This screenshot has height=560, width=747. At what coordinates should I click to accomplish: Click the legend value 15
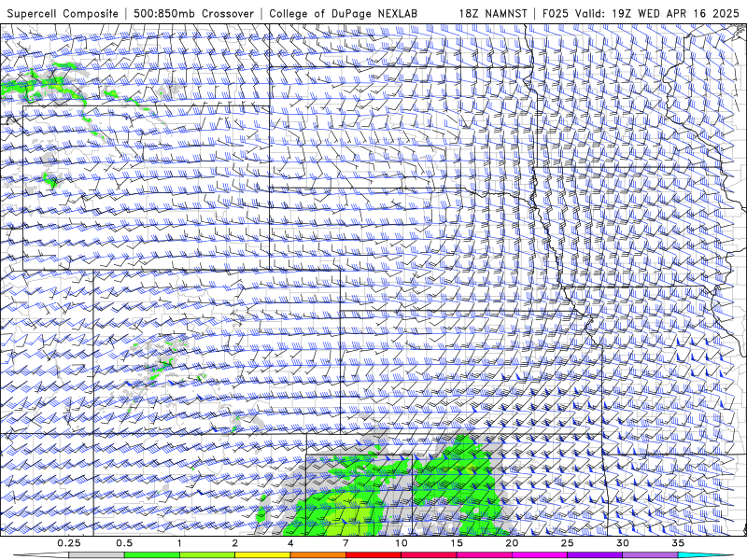click(x=457, y=543)
